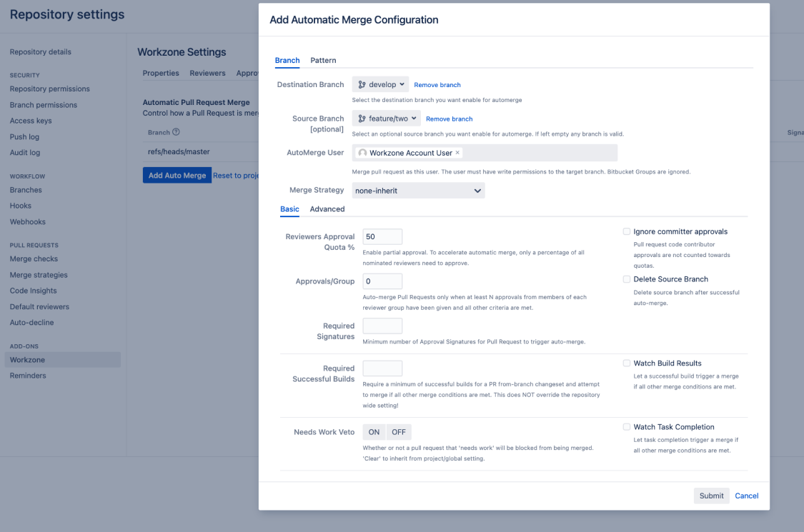The width and height of the screenshot is (804, 532).
Task: Open Branches workflow settings
Action: click(x=26, y=190)
